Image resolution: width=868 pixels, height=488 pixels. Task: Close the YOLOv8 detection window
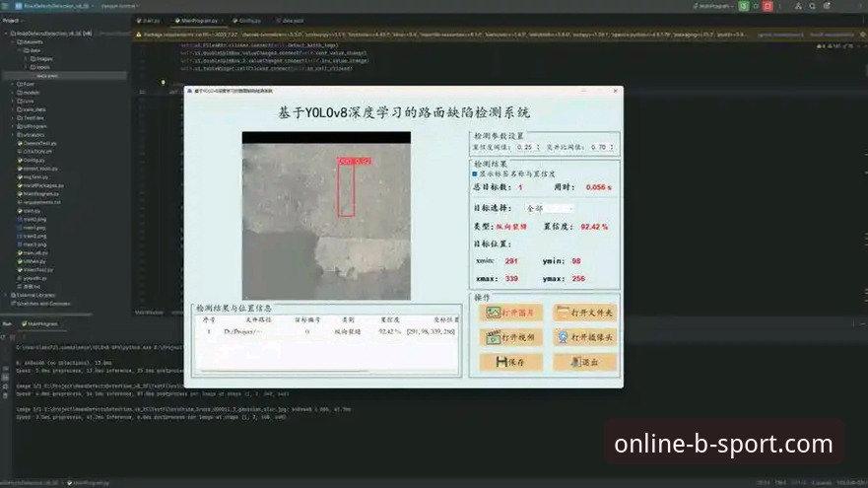(x=615, y=91)
